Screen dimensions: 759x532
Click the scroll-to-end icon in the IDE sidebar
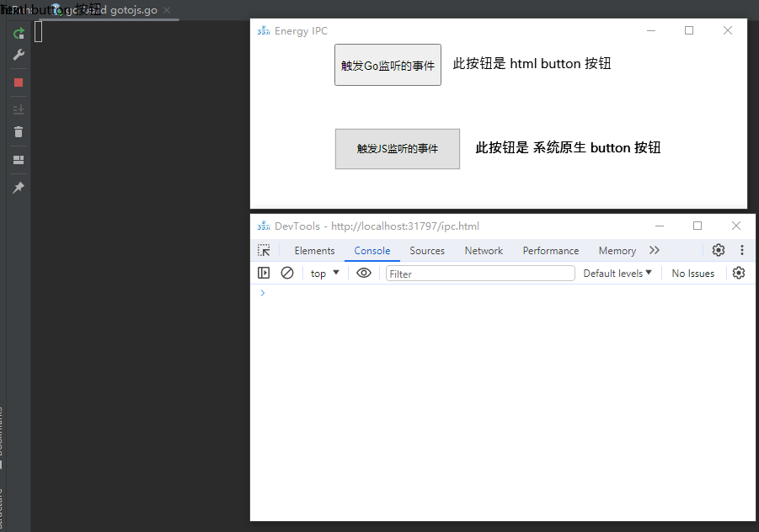pyautogui.click(x=19, y=109)
